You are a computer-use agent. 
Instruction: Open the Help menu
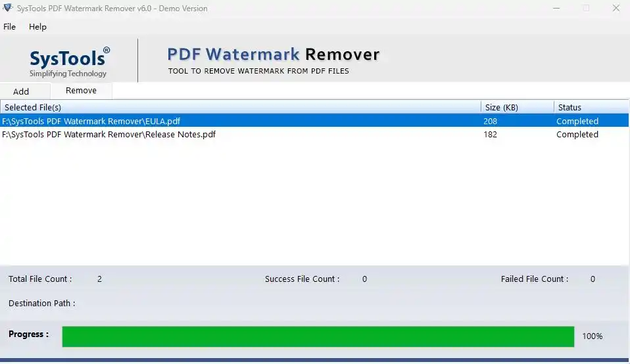(x=37, y=27)
